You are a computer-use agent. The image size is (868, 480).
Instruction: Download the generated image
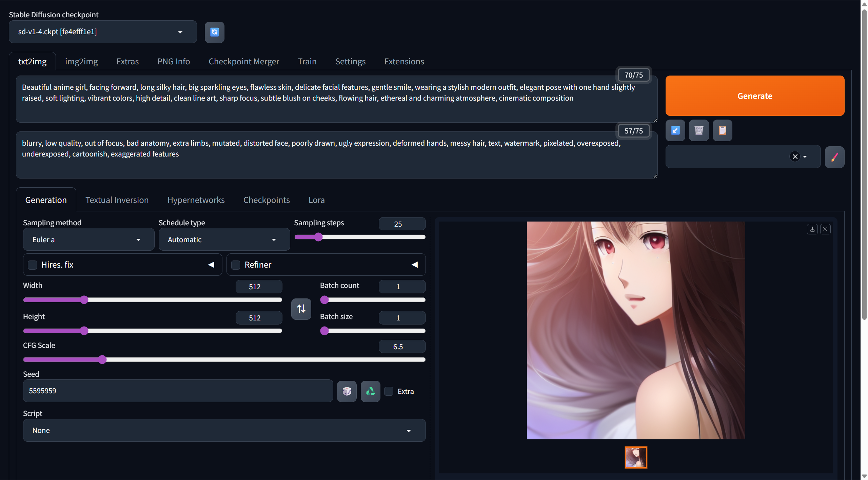(x=812, y=229)
